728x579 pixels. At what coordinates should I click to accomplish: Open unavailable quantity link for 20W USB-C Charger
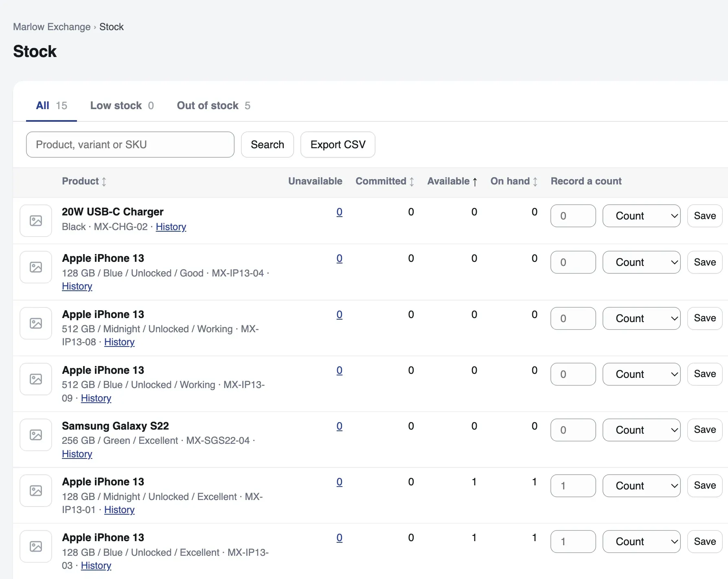coord(339,212)
